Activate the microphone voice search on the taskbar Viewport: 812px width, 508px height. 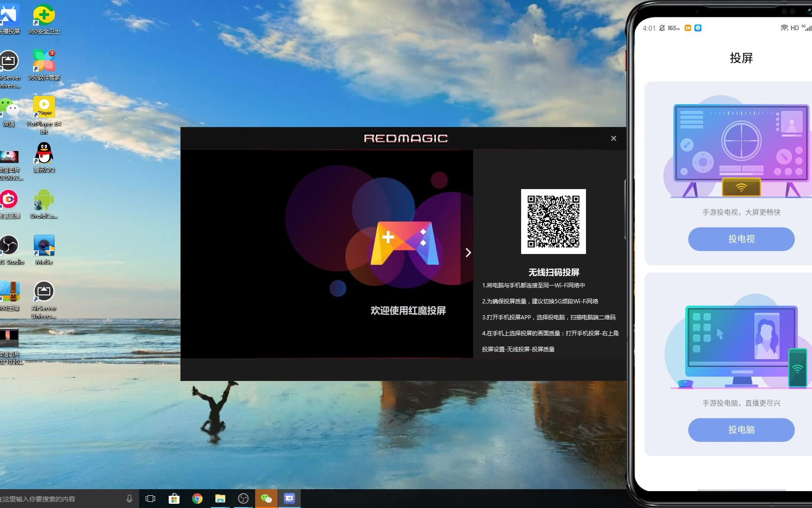click(130, 499)
